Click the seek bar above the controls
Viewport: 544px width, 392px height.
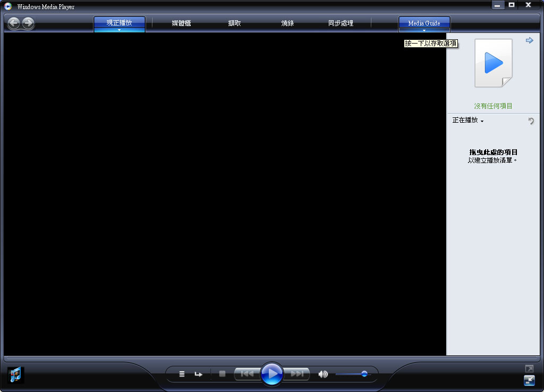tap(271, 357)
